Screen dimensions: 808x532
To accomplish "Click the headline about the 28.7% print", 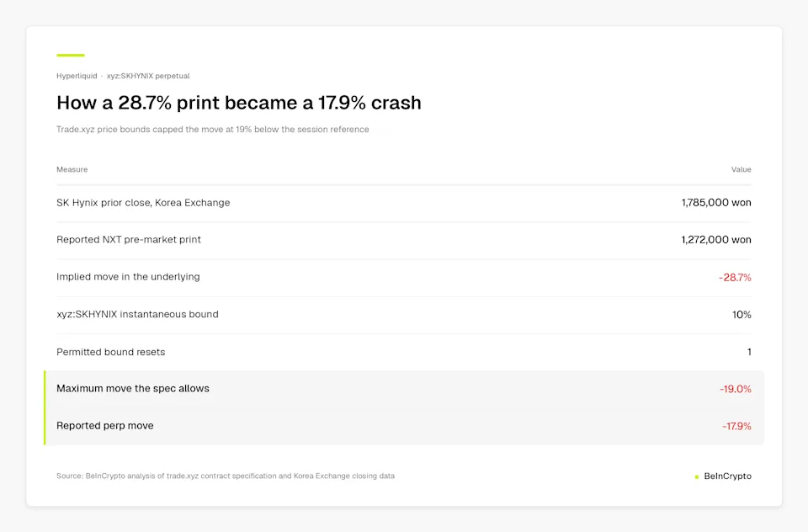I will 238,103.
